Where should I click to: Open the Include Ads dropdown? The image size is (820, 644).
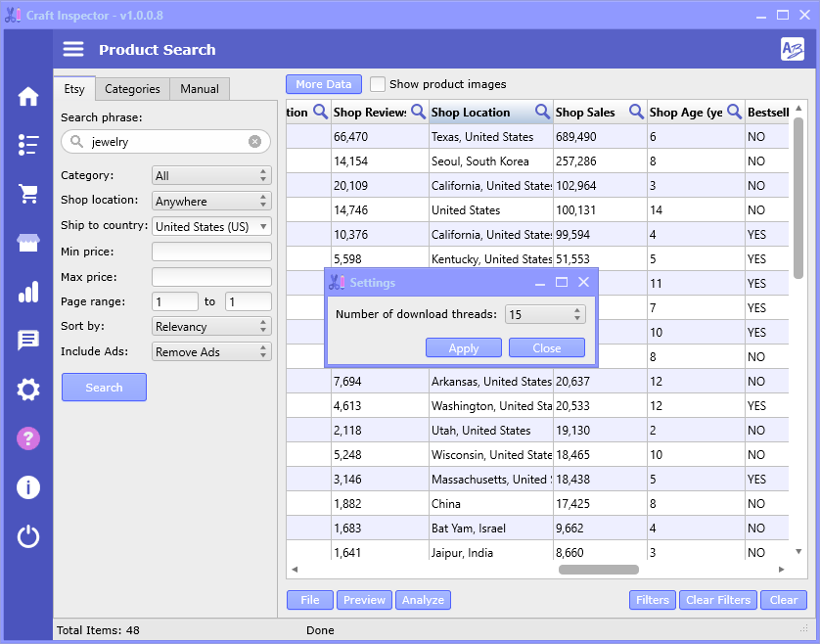211,352
